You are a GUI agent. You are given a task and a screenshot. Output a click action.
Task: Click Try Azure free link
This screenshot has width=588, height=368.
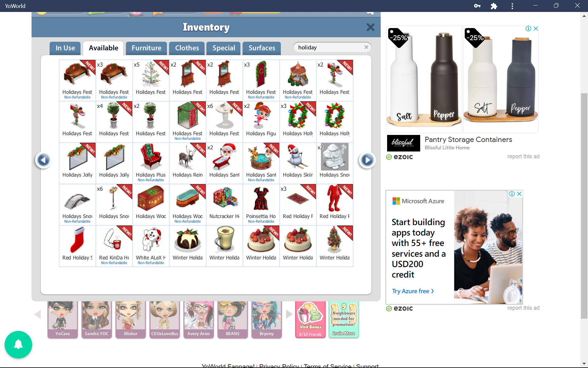413,291
